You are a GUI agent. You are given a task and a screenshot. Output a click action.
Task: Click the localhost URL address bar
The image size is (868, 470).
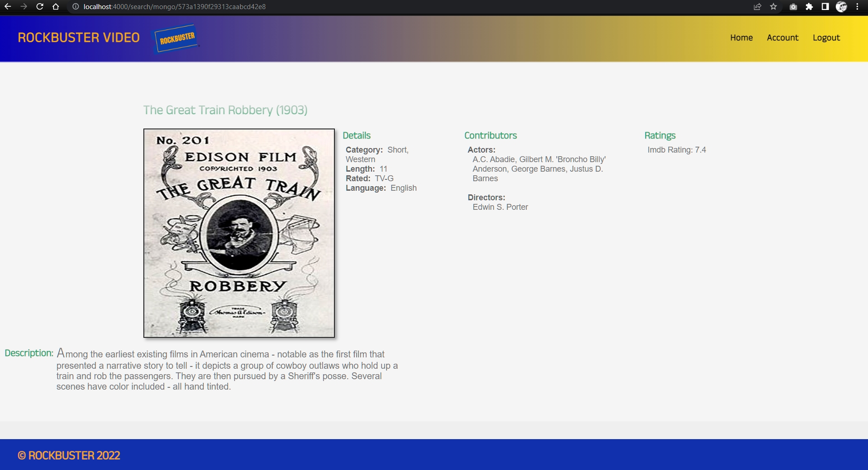[x=175, y=7]
